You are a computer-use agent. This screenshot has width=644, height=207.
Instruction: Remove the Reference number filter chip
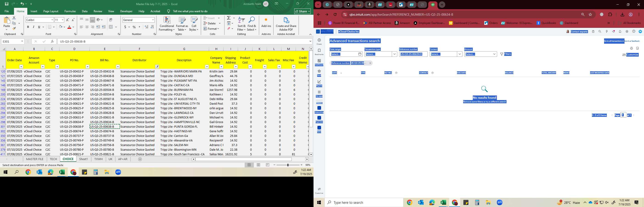370,63
